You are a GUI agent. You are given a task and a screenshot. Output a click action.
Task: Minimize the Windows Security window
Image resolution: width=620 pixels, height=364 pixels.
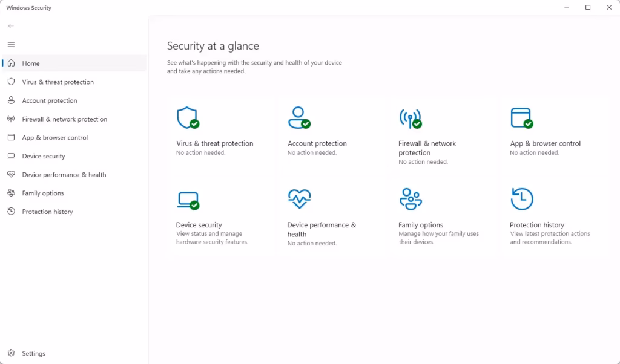point(567,7)
